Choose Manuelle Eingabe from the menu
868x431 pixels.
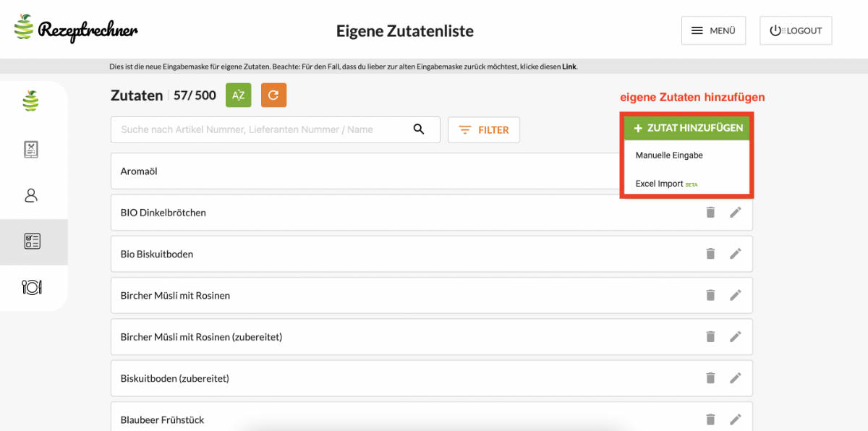click(x=669, y=155)
